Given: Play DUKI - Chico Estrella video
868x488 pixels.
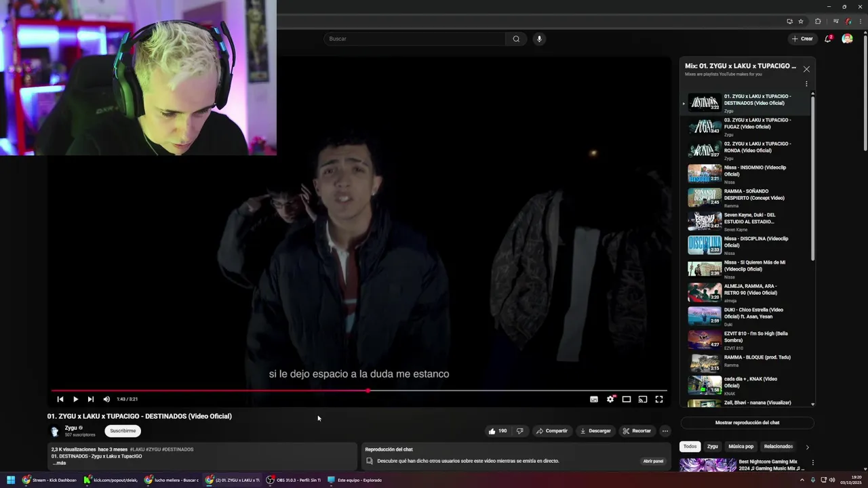Looking at the screenshot, I should [745, 317].
